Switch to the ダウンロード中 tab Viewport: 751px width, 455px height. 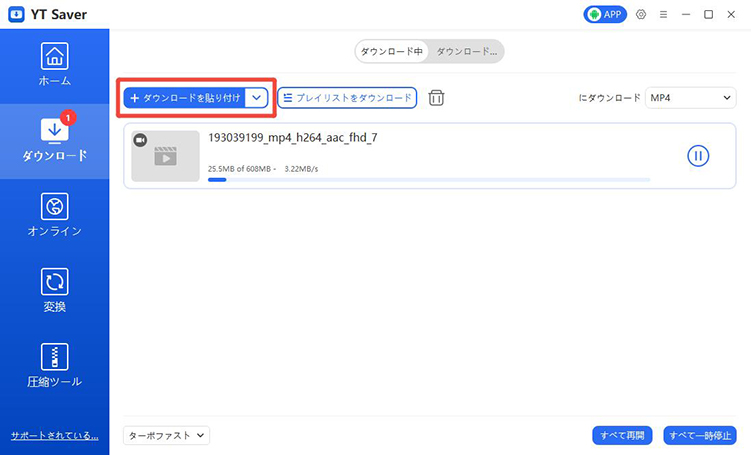(x=391, y=51)
